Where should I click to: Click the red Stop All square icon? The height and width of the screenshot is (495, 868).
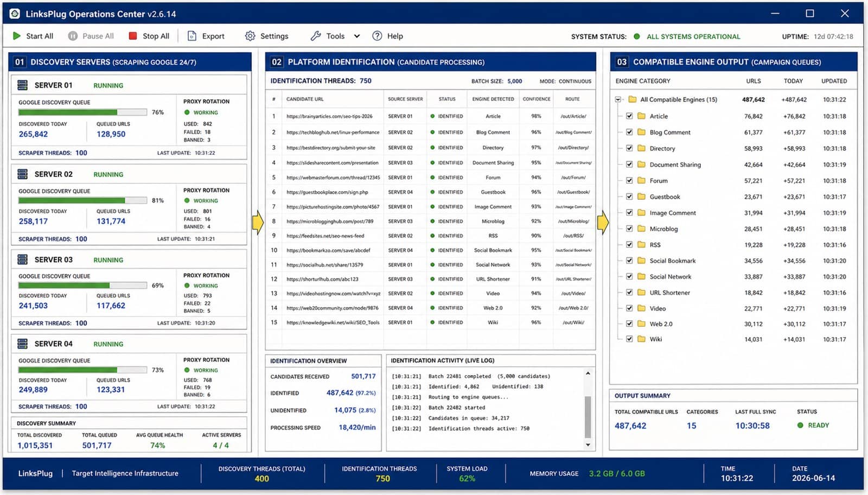pyautogui.click(x=133, y=36)
